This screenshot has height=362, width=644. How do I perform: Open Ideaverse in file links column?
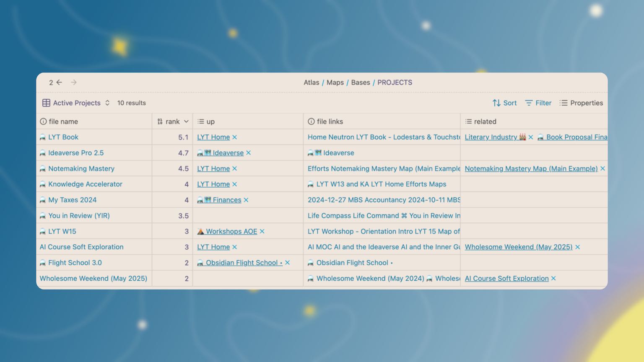[331, 153]
